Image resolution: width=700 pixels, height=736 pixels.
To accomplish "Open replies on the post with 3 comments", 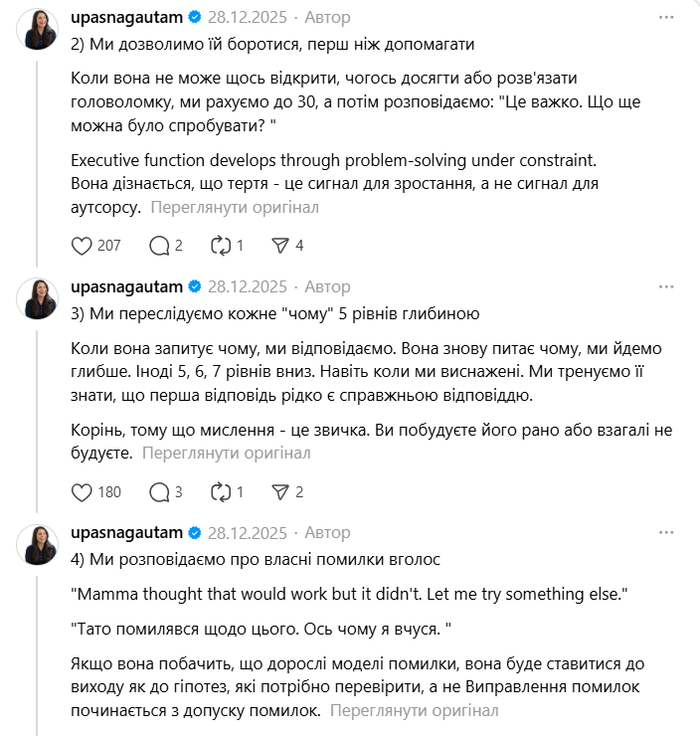I will point(159,492).
